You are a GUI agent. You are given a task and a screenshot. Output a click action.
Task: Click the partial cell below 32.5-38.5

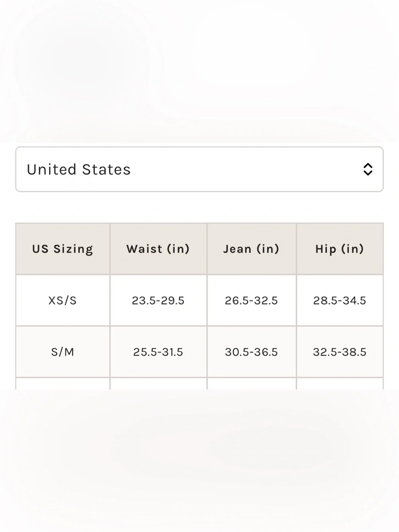click(x=340, y=384)
